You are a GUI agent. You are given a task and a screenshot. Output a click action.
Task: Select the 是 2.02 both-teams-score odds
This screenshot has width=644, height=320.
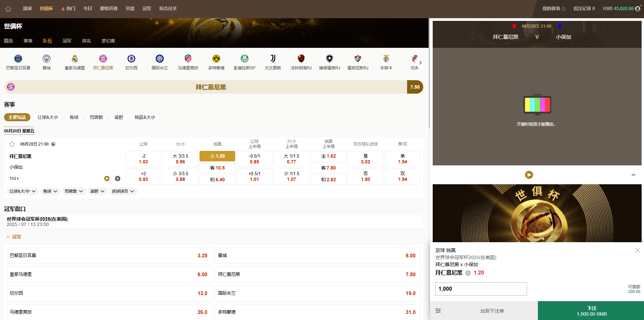(365, 159)
